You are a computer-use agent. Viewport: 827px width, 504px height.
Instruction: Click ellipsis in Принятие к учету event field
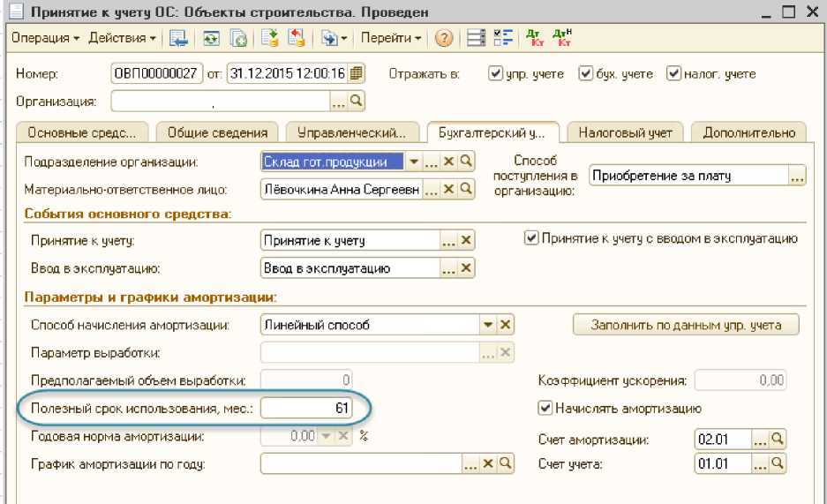pyautogui.click(x=449, y=241)
